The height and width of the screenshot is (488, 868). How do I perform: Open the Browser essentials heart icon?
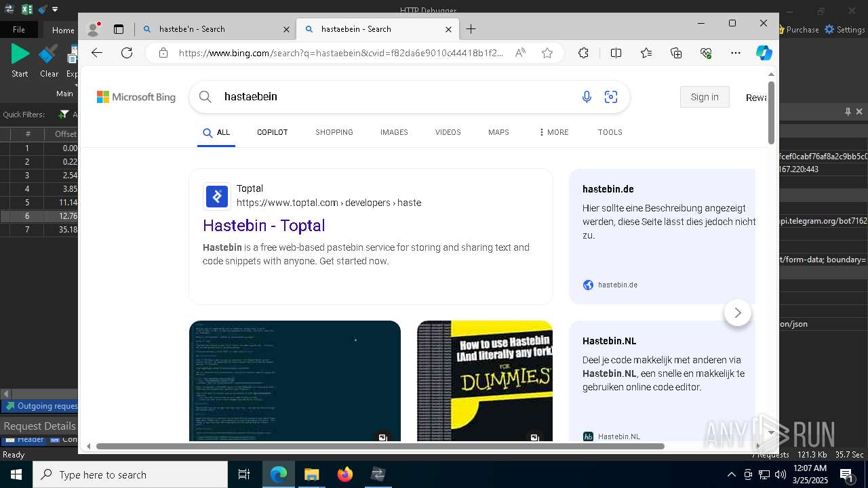pyautogui.click(x=706, y=53)
